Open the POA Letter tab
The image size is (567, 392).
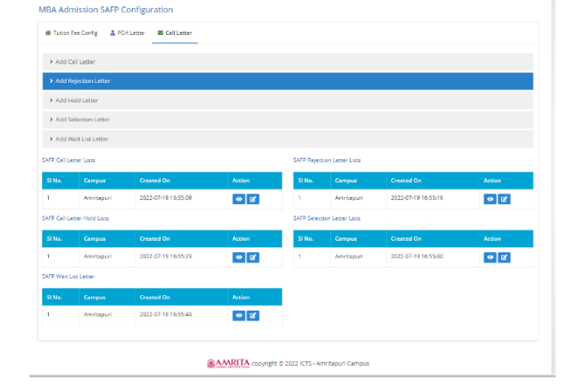click(127, 33)
